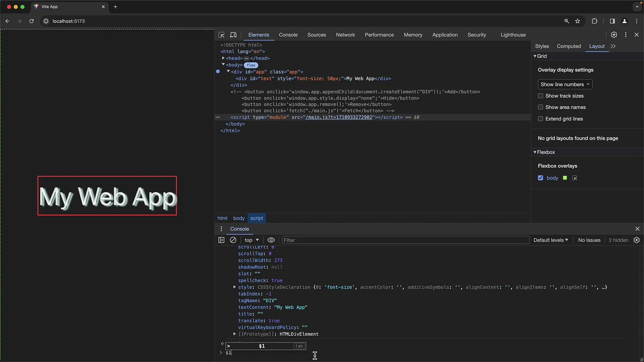Click the zoom magnifier icon in address bar
Viewport: 644px width, 362px height.
tap(567, 21)
